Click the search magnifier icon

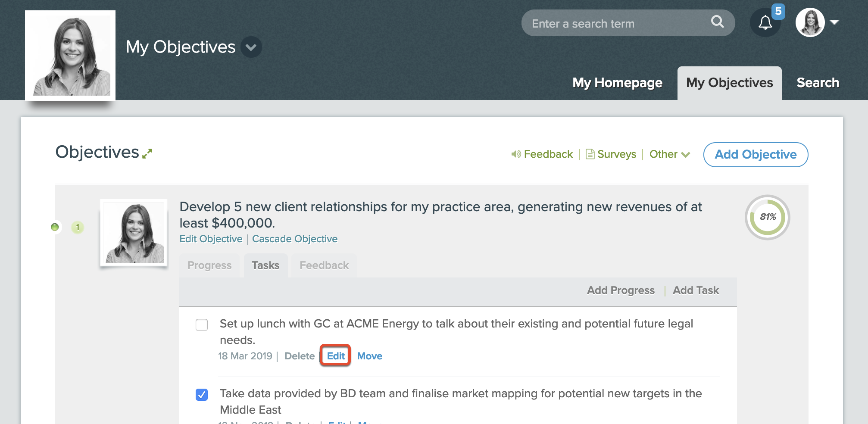coord(717,22)
